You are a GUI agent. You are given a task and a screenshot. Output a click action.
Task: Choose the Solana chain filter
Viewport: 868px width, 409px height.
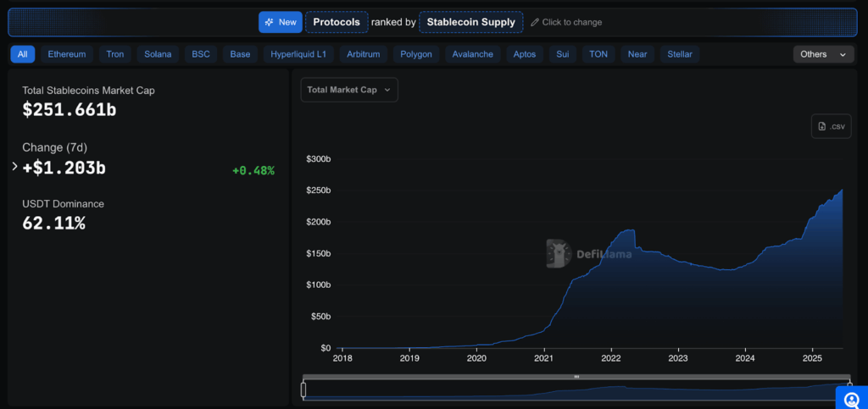(158, 54)
